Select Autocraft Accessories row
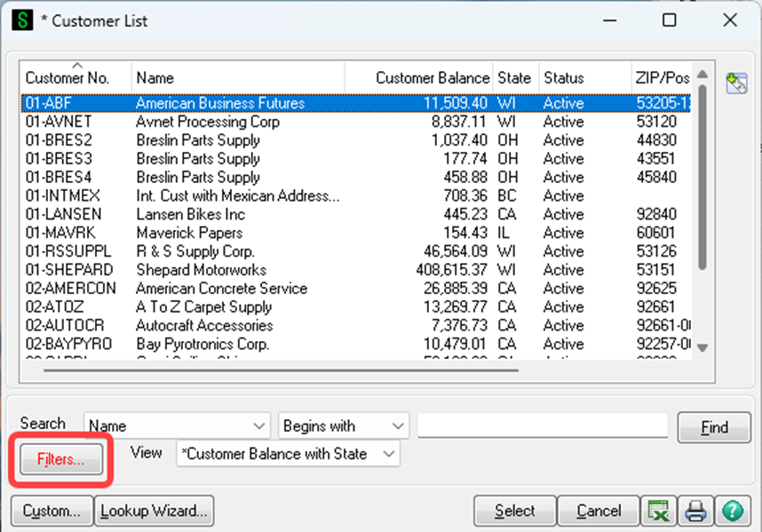This screenshot has width=762, height=532. click(356, 325)
